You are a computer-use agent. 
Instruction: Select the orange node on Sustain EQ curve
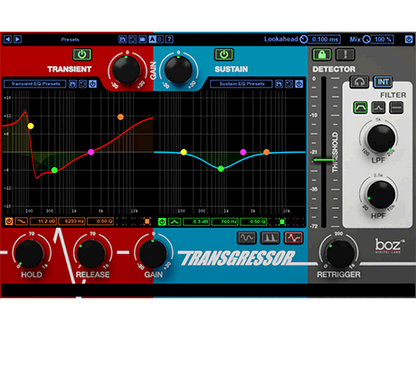click(266, 152)
